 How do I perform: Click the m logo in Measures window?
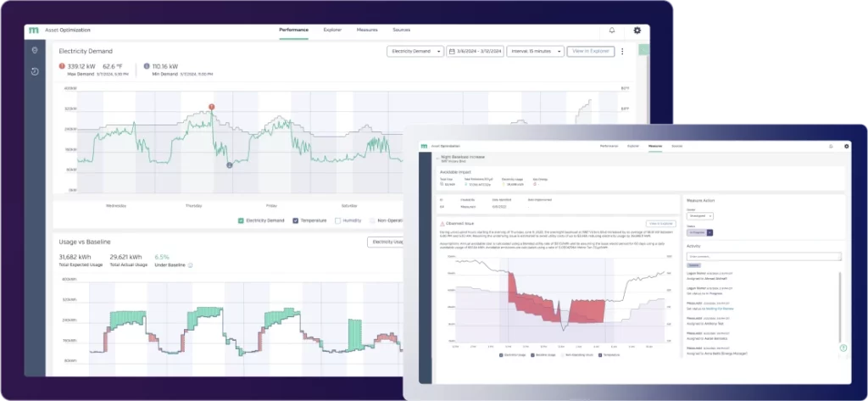click(x=424, y=146)
